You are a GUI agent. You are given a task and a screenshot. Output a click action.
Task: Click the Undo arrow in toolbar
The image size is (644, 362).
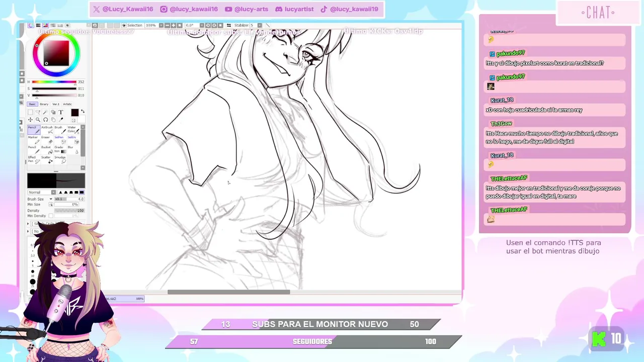tap(95, 25)
